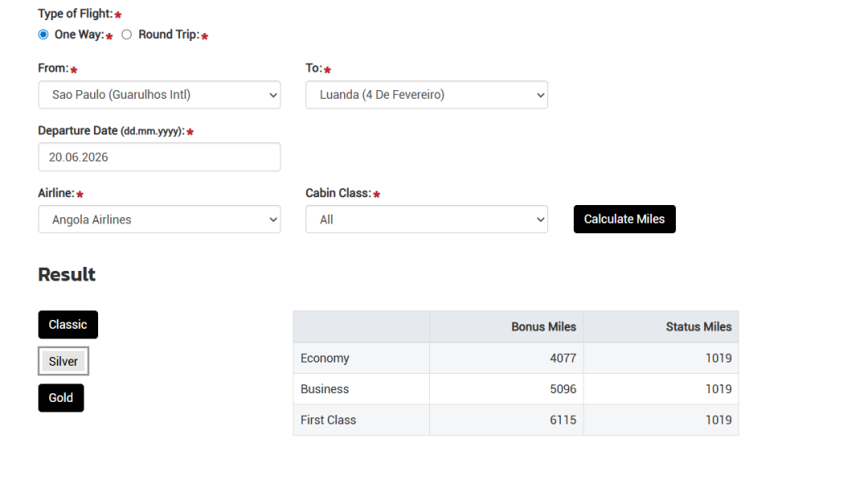868x484 pixels.
Task: Open the Airline dropdown
Action: click(159, 219)
